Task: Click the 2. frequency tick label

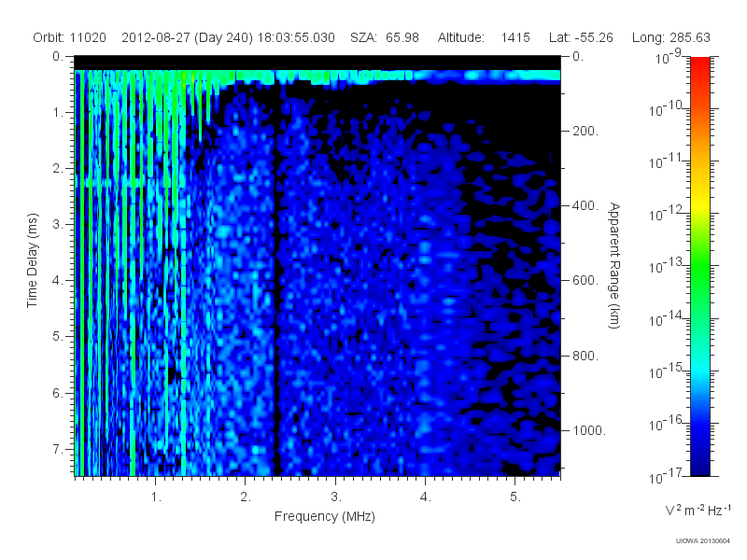Action: 246,497
